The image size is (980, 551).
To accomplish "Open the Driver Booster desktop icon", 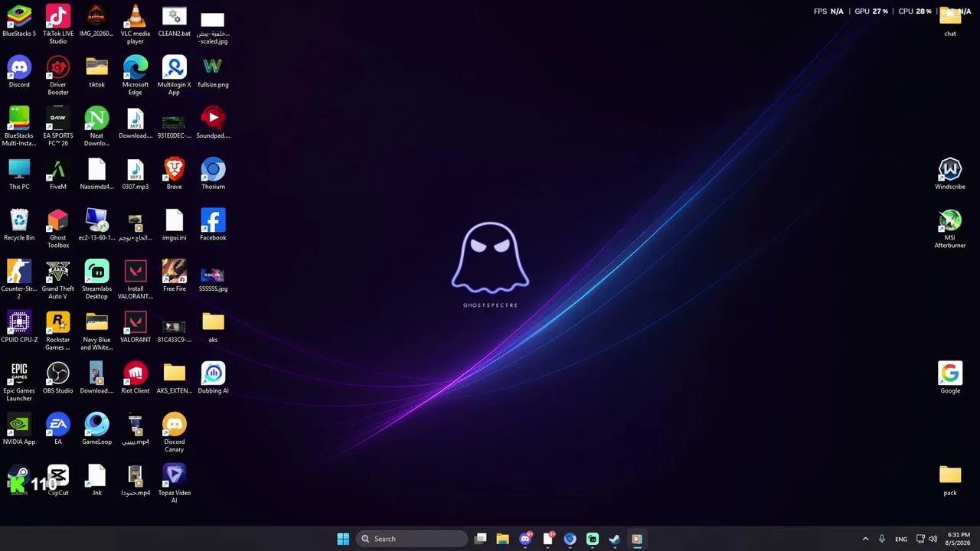I will click(58, 76).
